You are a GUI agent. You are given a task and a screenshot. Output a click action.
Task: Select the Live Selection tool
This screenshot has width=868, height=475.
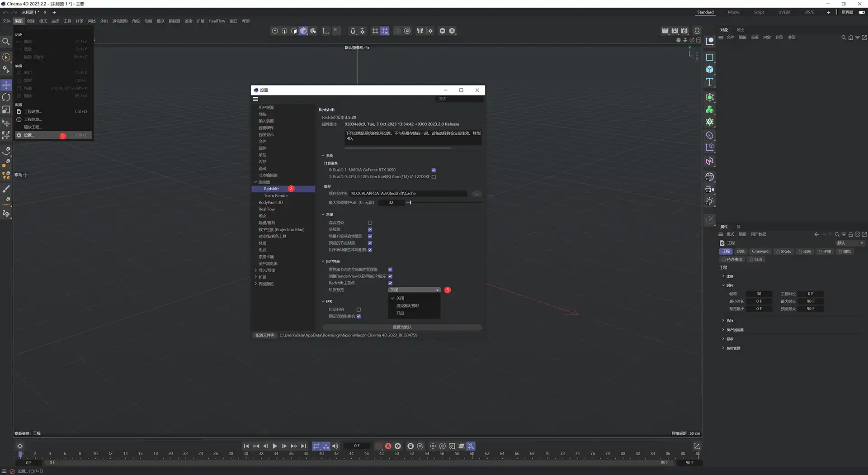[6, 57]
